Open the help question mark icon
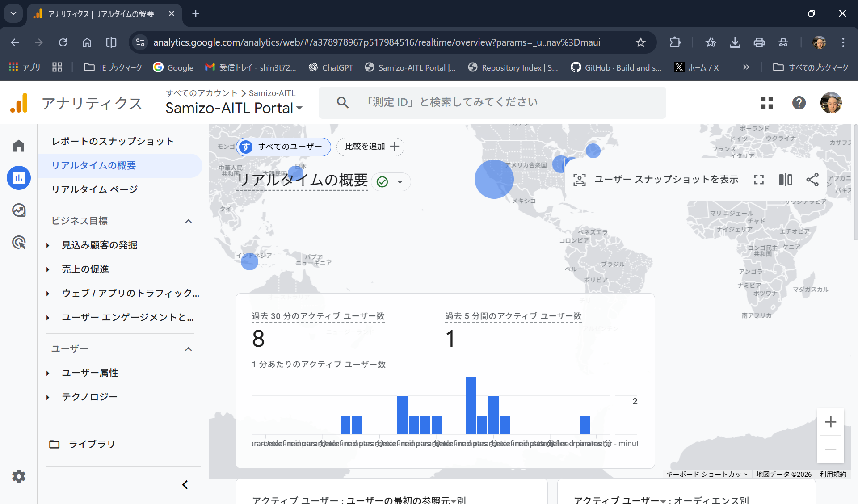Viewport: 858px width, 504px height. tap(799, 103)
